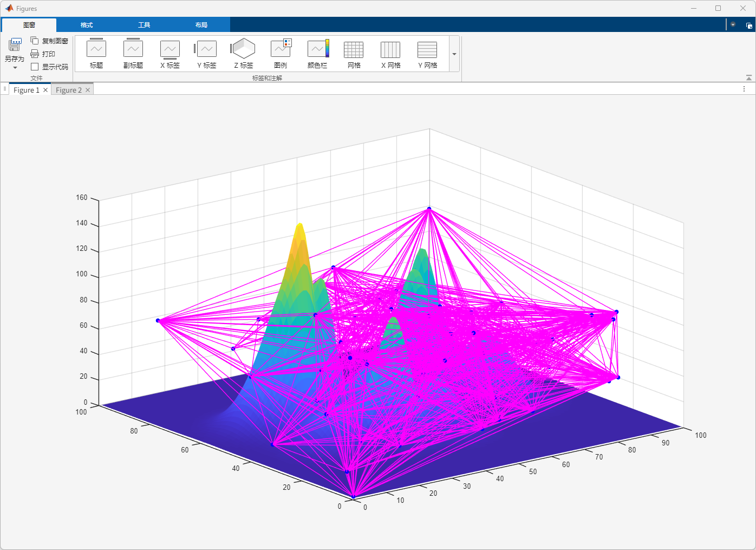Click the Z 标签 cube icon

(243, 49)
